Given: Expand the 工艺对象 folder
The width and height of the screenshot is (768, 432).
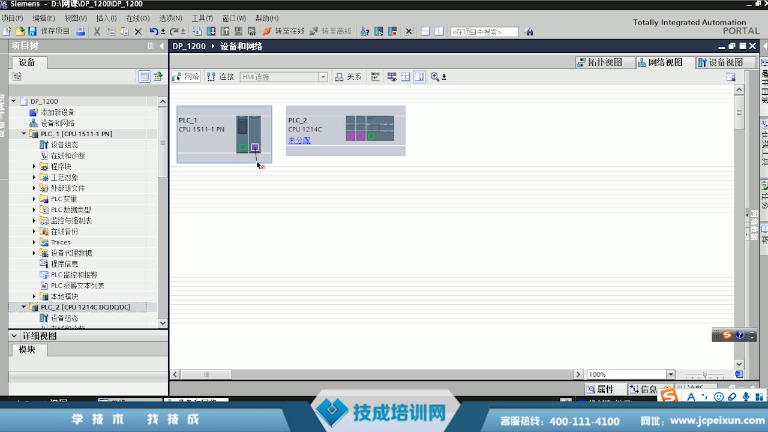Looking at the screenshot, I should click(x=34, y=177).
